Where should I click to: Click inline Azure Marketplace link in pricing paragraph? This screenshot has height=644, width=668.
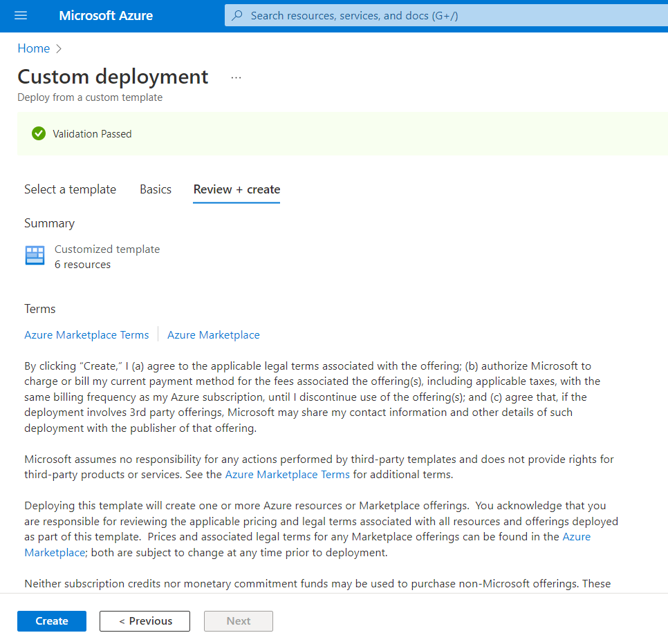pyautogui.click(x=576, y=536)
